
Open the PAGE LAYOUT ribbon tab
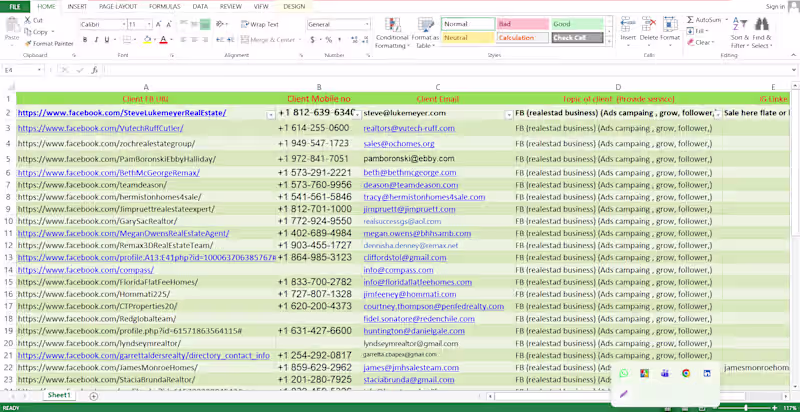click(x=118, y=7)
